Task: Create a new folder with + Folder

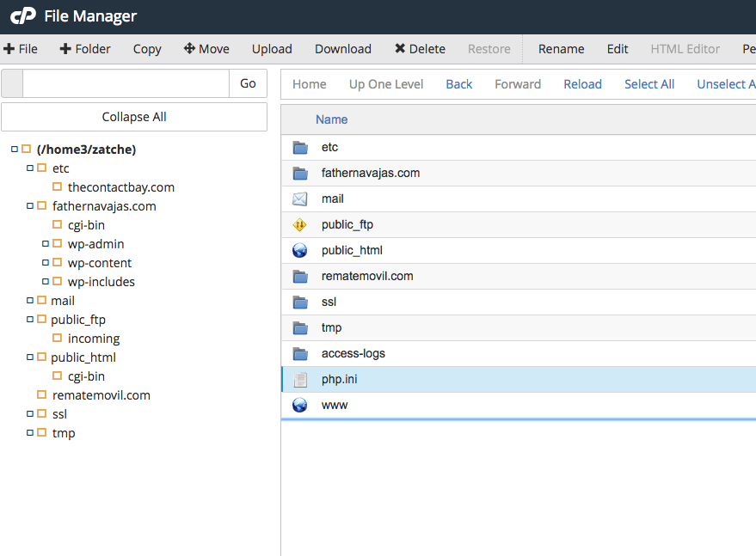Action: pyautogui.click(x=85, y=49)
